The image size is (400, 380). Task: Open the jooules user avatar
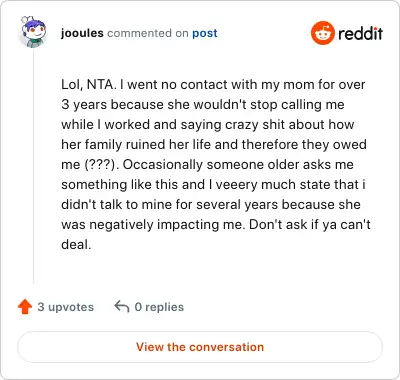tap(33, 32)
